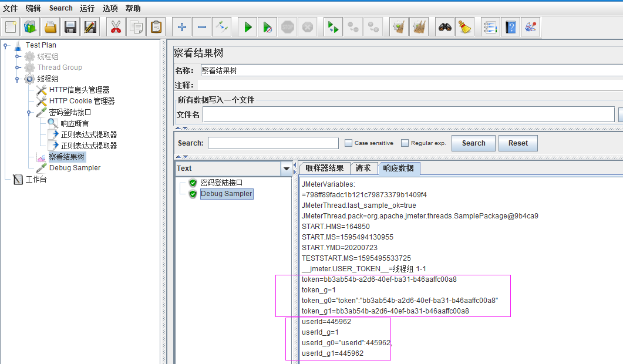Click the blue question mark Help icon
The image size is (623, 364).
510,27
